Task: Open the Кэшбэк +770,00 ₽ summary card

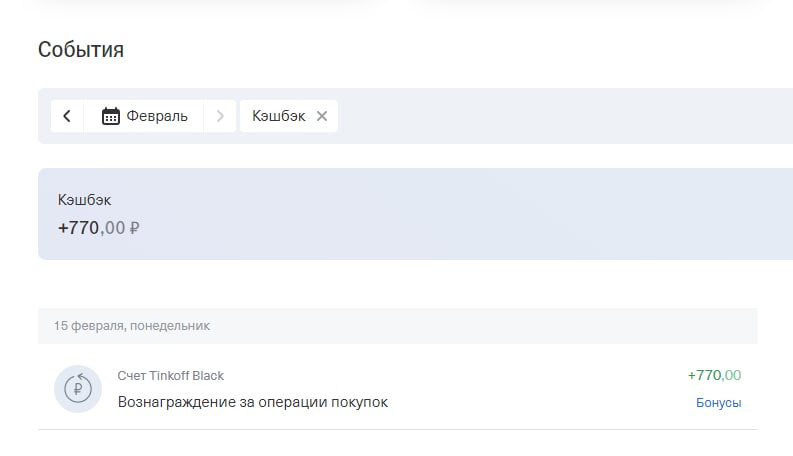Action: [415, 214]
